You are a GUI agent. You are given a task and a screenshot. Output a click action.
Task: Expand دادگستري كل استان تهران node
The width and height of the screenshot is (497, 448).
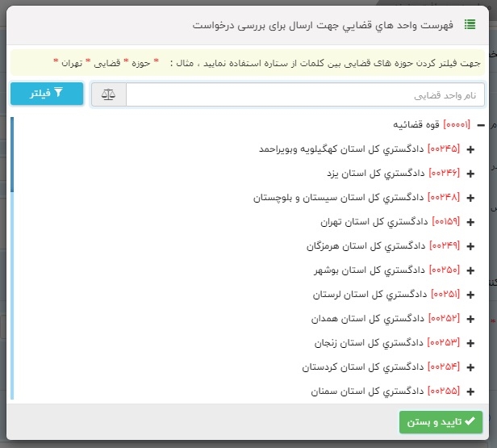point(470,222)
